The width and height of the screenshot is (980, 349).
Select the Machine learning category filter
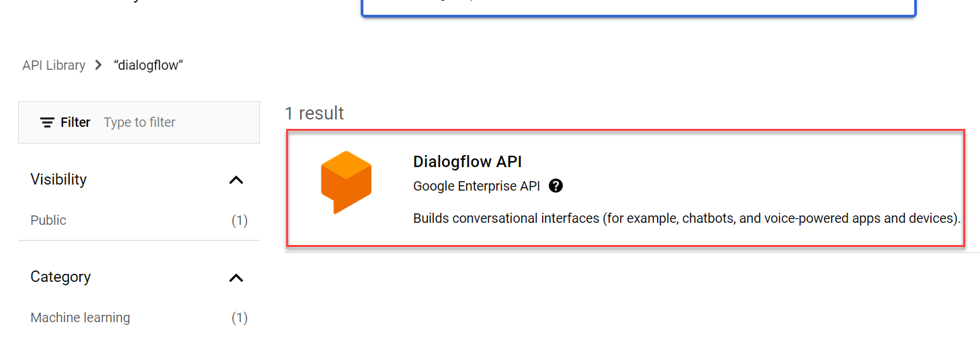pos(81,317)
